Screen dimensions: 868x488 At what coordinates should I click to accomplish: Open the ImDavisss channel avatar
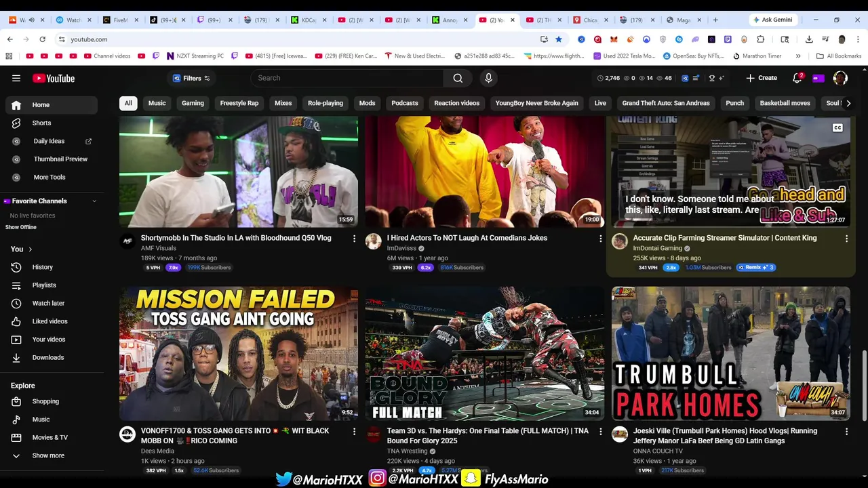[x=374, y=242]
